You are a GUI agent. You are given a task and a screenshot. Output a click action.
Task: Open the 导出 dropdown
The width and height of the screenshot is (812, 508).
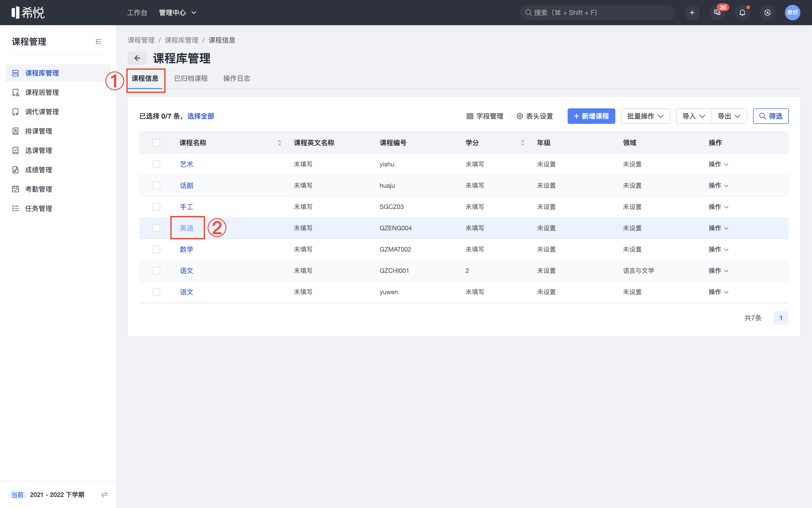tap(729, 116)
